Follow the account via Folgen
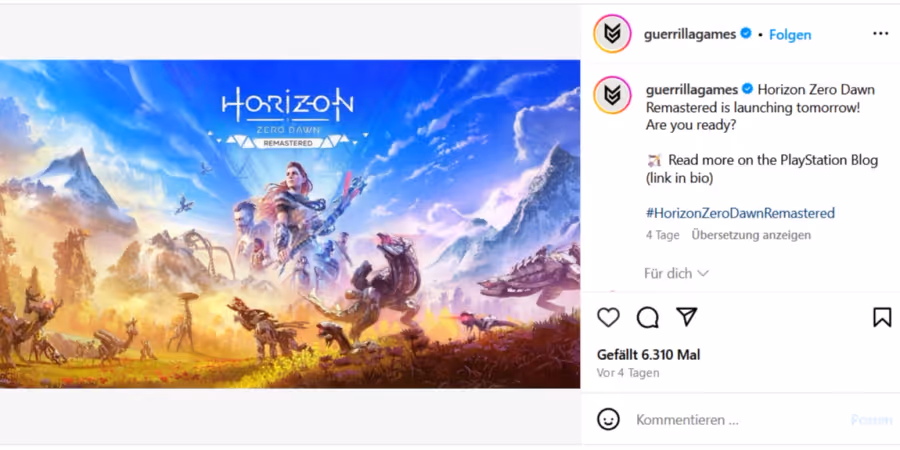Image resolution: width=900 pixels, height=450 pixels. click(x=790, y=34)
